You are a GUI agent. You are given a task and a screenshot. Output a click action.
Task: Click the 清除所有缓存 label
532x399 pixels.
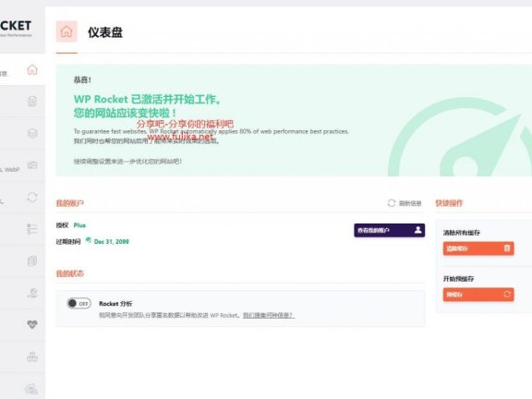click(x=462, y=233)
